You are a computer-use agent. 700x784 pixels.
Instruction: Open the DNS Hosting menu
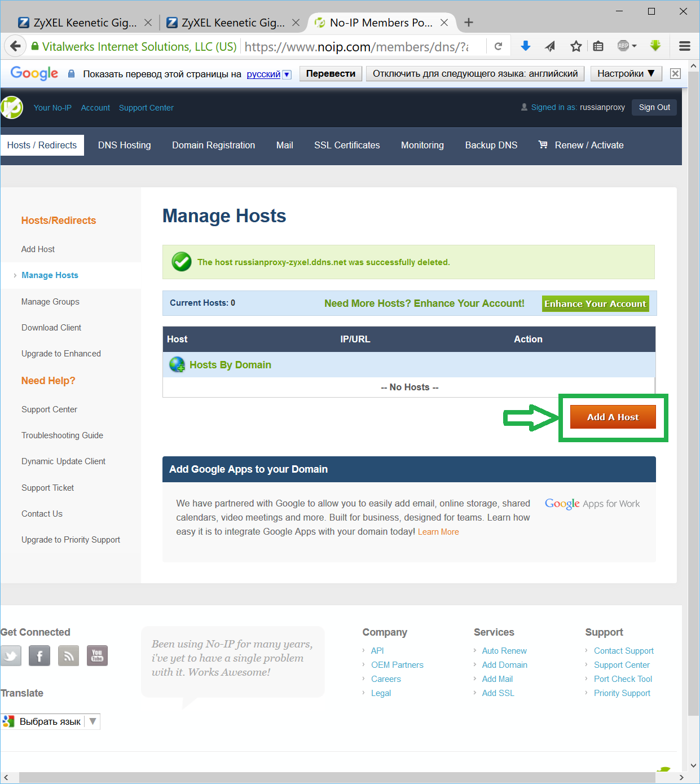[x=125, y=145]
